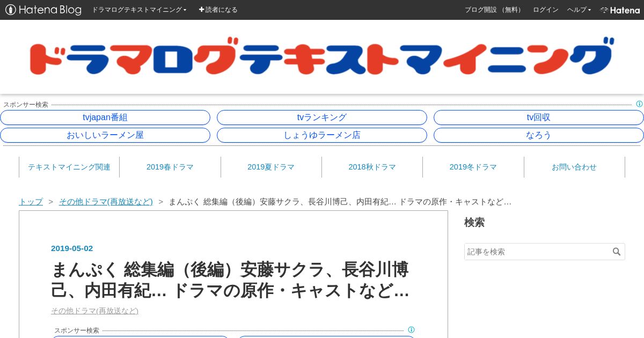
Task: Select 2019春ドラマ menu item
Action: [170, 167]
